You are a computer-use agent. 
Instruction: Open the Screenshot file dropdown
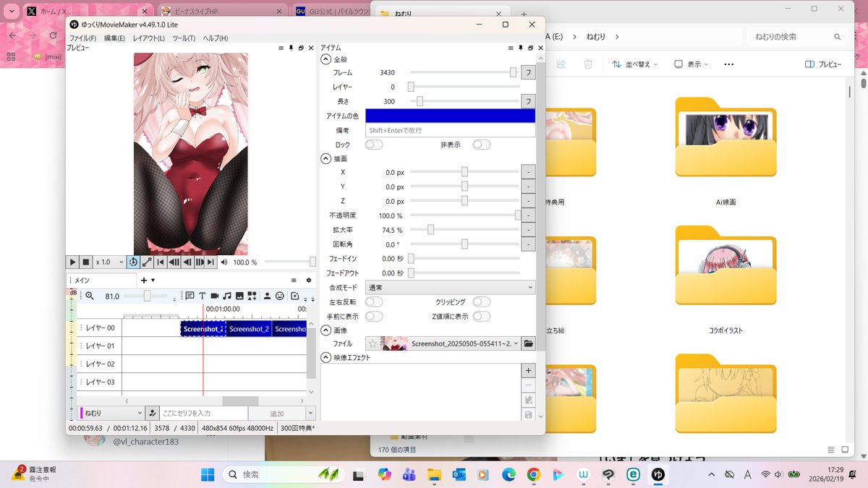tap(516, 343)
